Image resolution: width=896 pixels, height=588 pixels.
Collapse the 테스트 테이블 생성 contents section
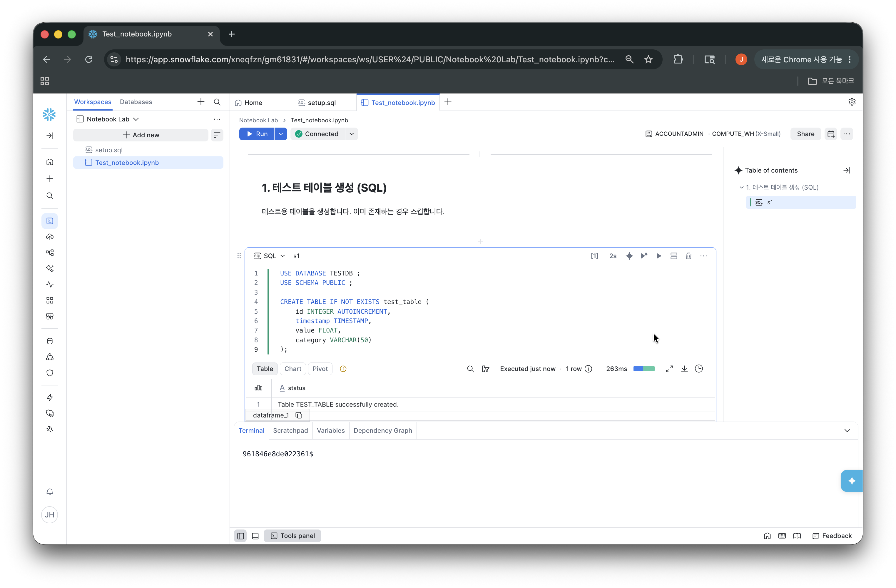pos(742,188)
